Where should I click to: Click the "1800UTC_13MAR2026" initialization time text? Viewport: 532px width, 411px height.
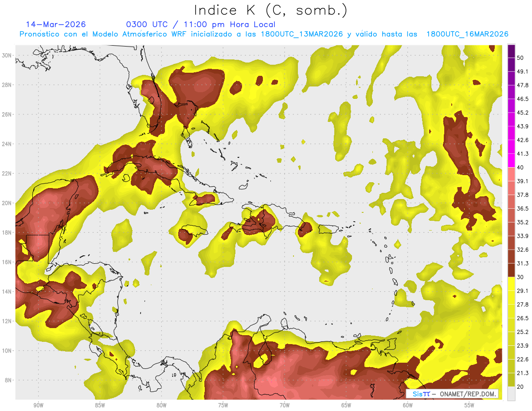point(301,34)
